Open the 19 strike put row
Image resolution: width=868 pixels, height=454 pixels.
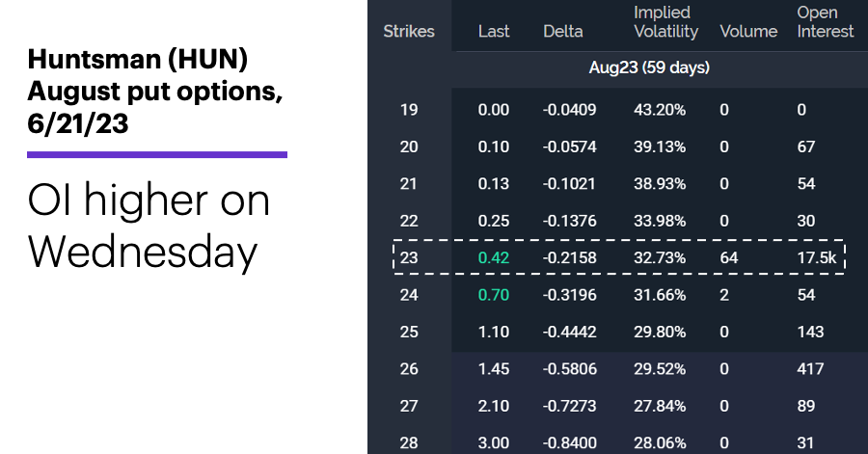coord(618,110)
